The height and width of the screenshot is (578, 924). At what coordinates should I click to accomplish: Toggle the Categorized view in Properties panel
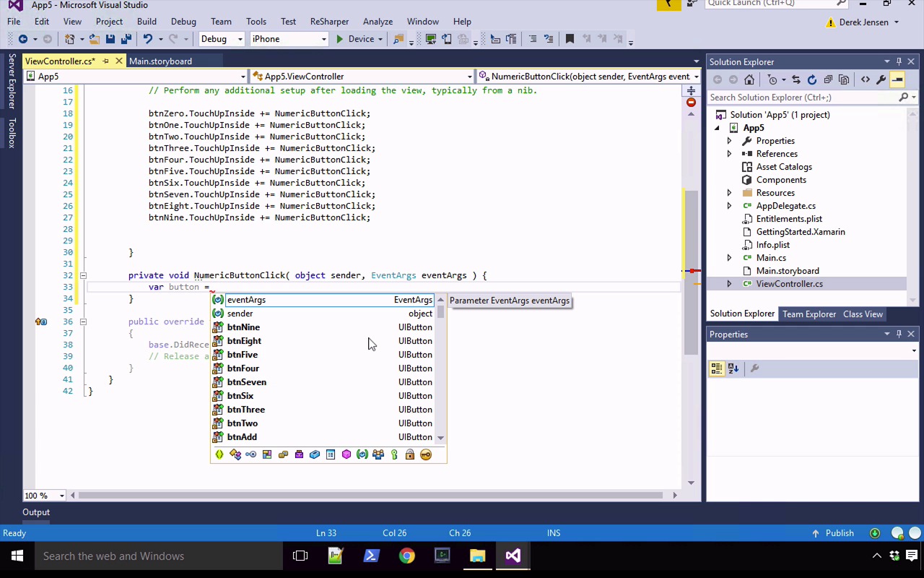tap(716, 368)
